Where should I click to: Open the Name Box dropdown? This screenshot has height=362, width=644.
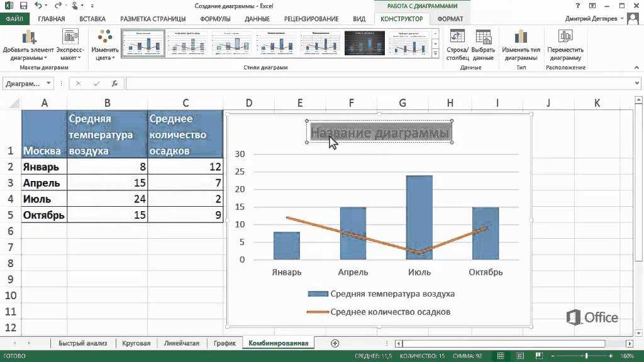pyautogui.click(x=48, y=84)
